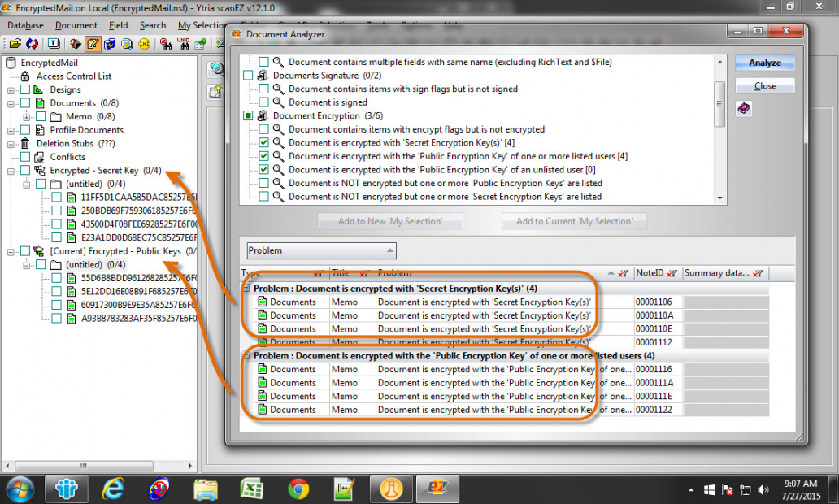The image size is (839, 504).
Task: Click the Windows Start button
Action: click(20, 489)
